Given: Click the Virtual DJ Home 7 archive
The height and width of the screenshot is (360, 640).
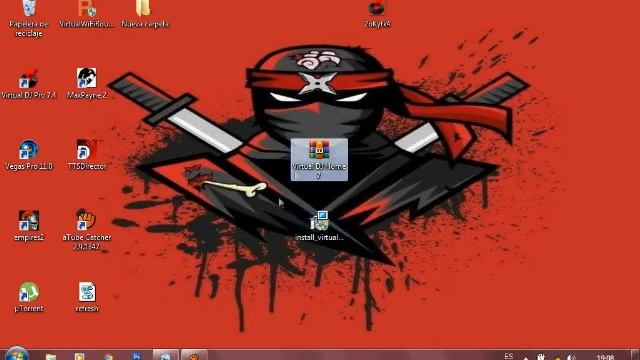Looking at the screenshot, I should [319, 160].
